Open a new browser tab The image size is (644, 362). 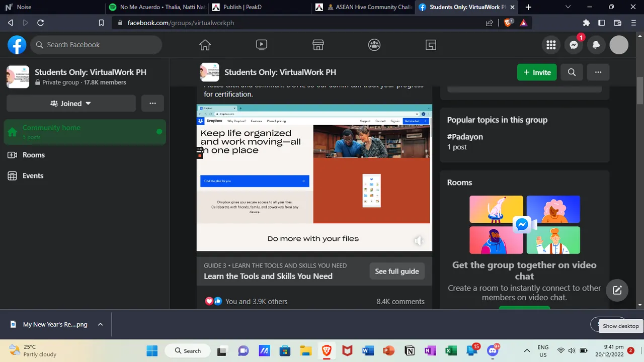click(528, 7)
